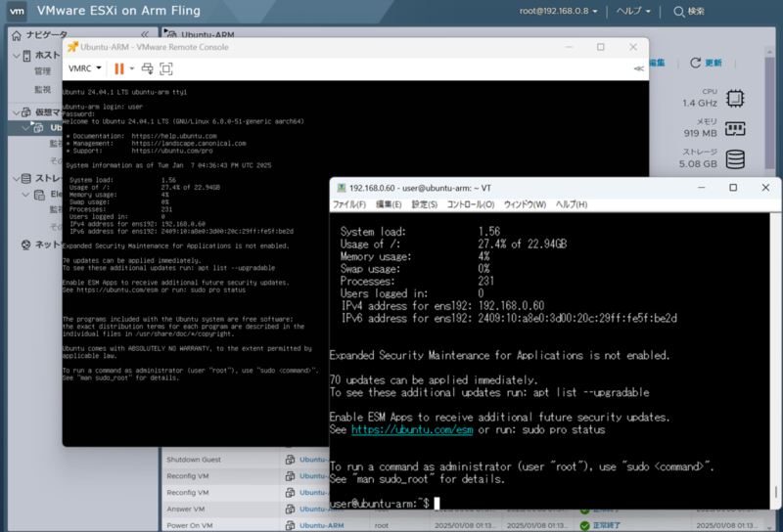The height and width of the screenshot is (532, 783).
Task: Open ファイル(F) menu in Tera Term
Action: pos(349,204)
